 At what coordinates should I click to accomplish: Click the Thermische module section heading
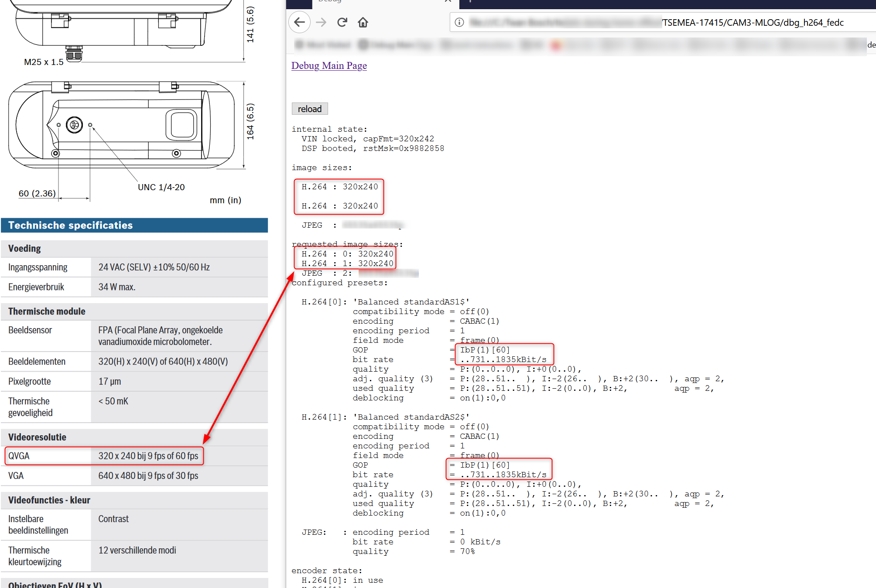47,311
